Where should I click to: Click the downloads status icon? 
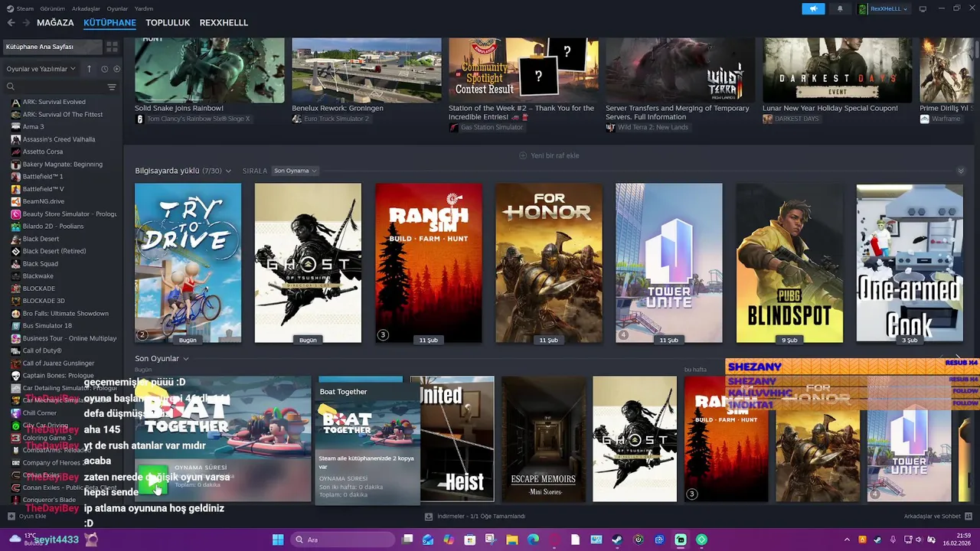pyautogui.click(x=429, y=517)
